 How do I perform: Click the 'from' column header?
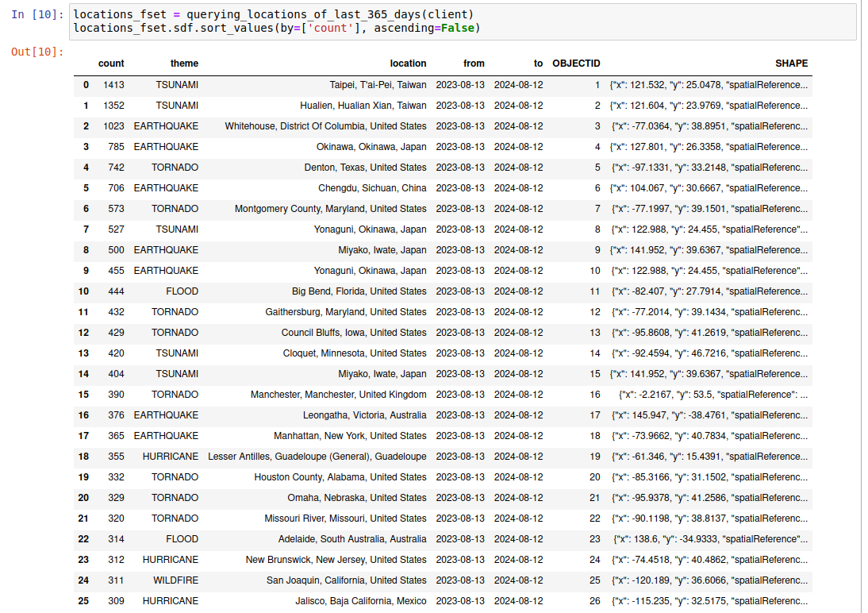(474, 64)
